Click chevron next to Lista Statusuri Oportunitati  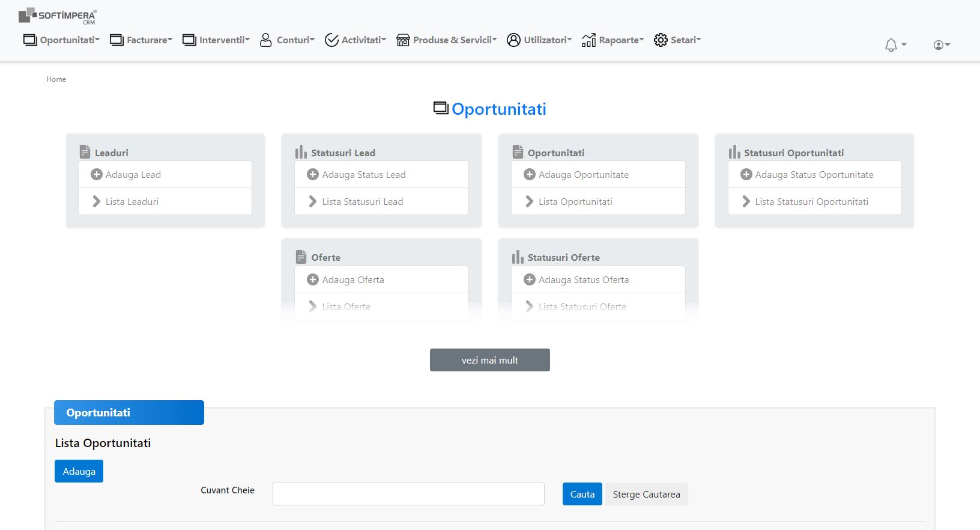[746, 201]
